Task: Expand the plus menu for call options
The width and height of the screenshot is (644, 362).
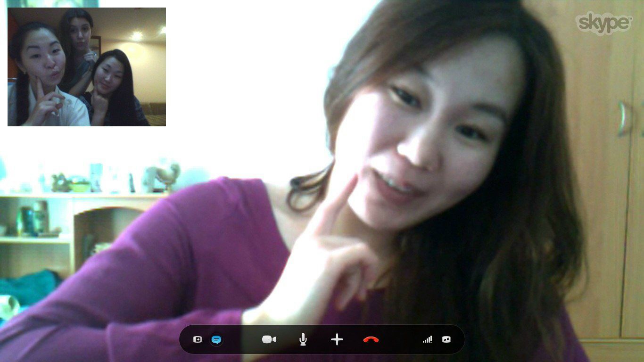Action: click(337, 339)
